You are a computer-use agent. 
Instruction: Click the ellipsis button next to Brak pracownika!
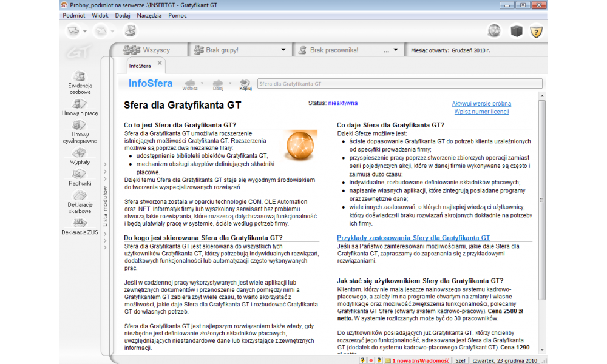tap(386, 50)
